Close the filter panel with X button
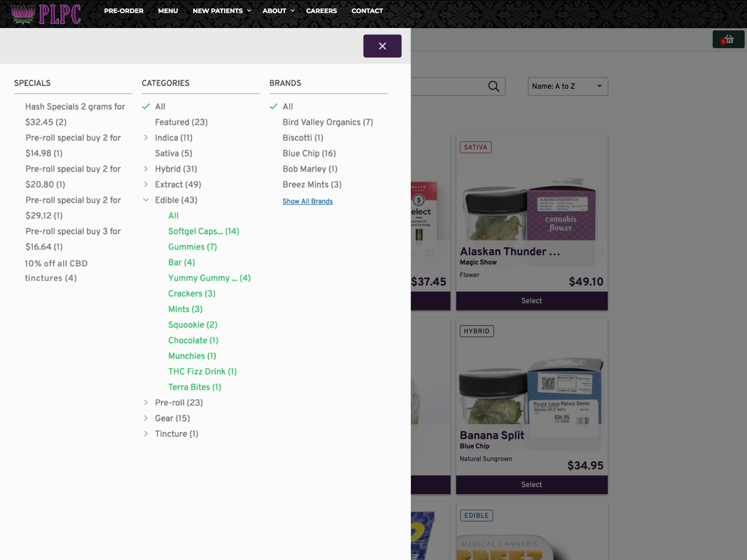Viewport: 747px width, 560px height. (382, 46)
